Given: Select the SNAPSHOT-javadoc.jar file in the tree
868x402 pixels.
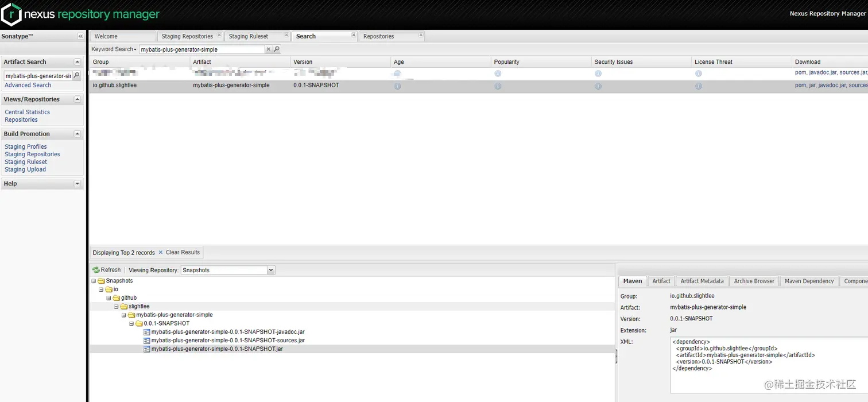Looking at the screenshot, I should tap(228, 332).
